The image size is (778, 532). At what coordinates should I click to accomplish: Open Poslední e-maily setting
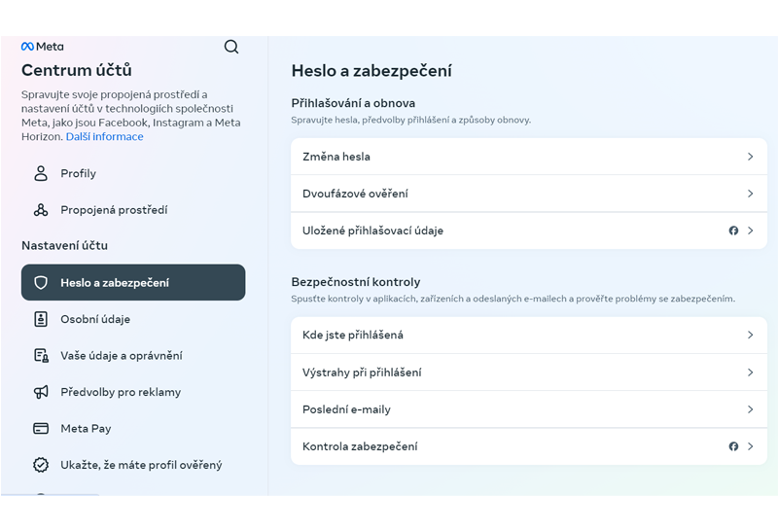click(529, 409)
